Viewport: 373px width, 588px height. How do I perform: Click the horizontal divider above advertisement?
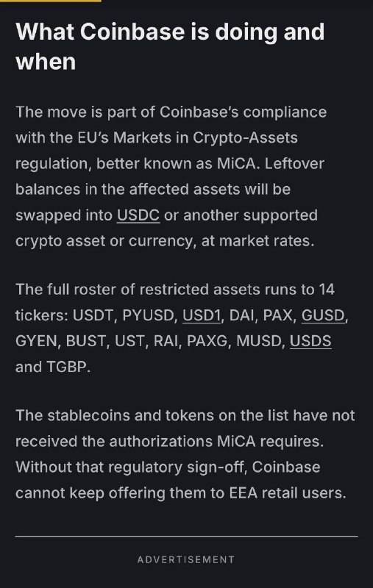coord(187,537)
